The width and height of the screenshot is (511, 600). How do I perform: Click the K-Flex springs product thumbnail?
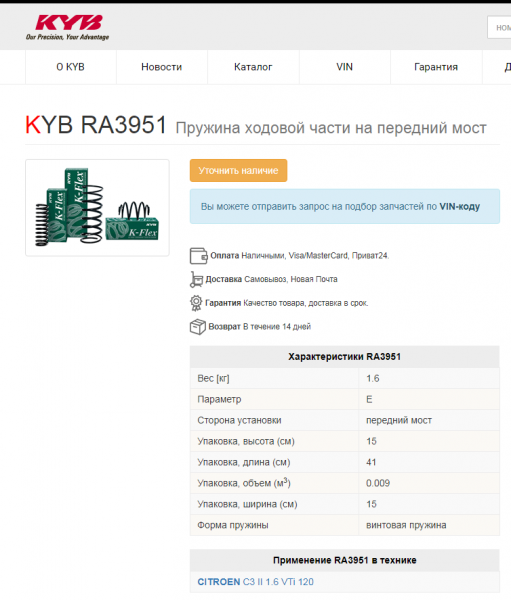(97, 208)
